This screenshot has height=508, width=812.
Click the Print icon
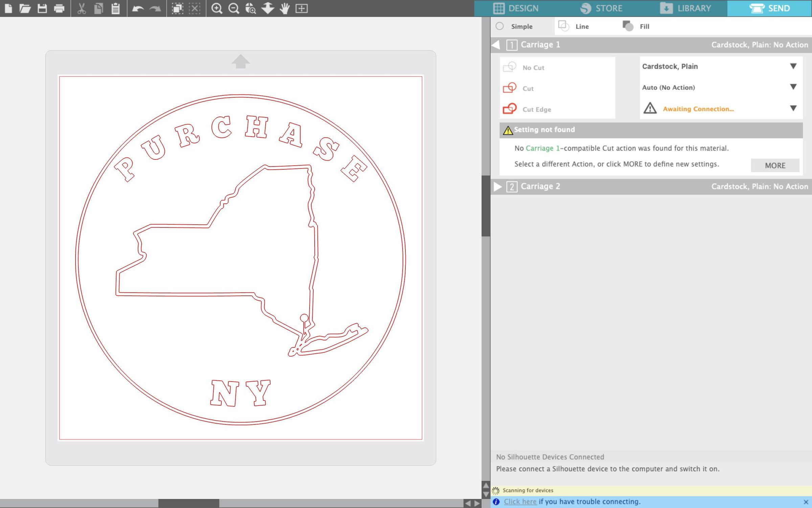(59, 9)
